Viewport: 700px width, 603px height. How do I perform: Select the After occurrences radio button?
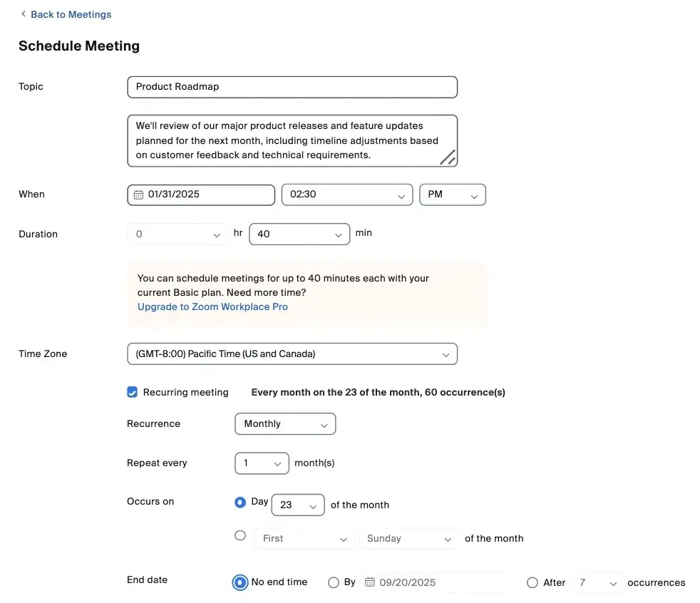532,582
